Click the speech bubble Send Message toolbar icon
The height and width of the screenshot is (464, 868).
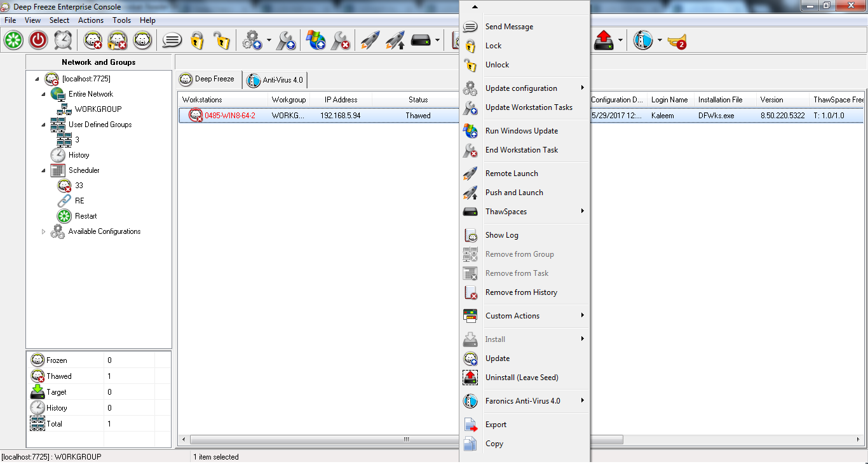[172, 41]
